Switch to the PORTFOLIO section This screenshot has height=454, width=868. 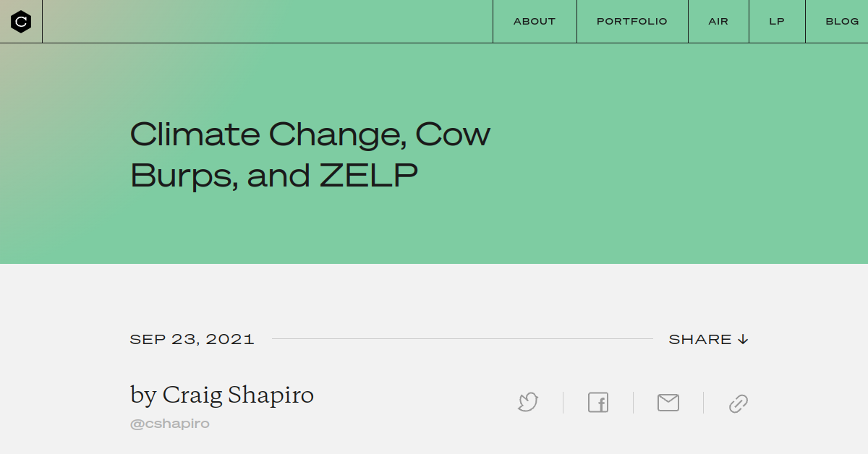pos(631,21)
